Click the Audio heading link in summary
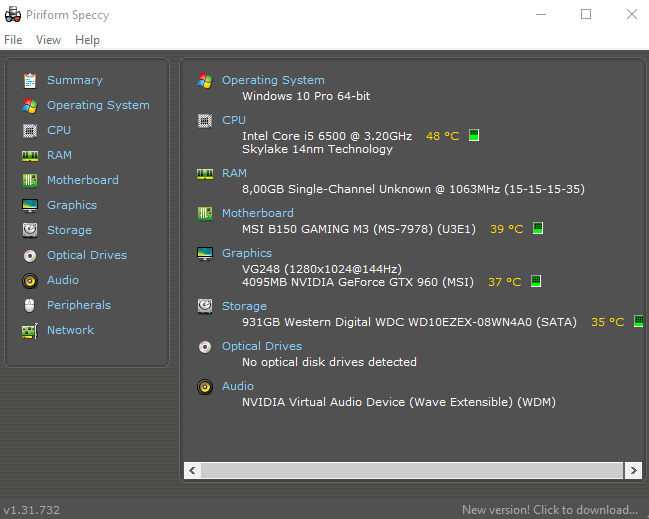 (x=238, y=386)
